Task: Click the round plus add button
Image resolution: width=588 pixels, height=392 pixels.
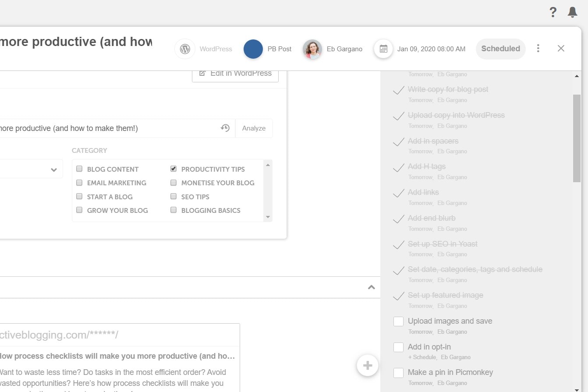Action: coord(368,365)
